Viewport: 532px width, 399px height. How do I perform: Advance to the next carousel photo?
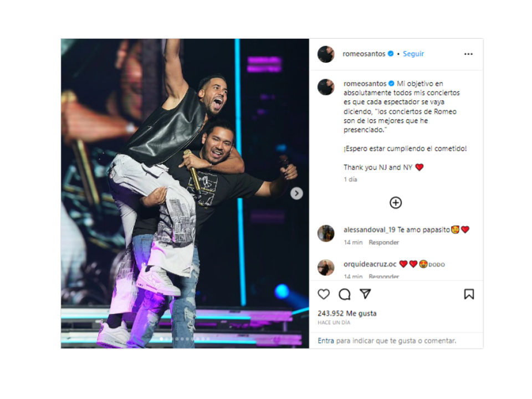click(296, 193)
